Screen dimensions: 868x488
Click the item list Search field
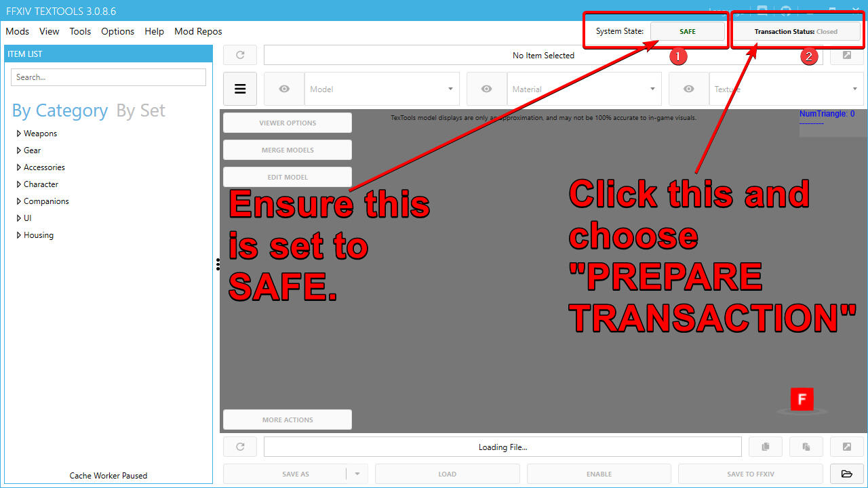pos(108,77)
